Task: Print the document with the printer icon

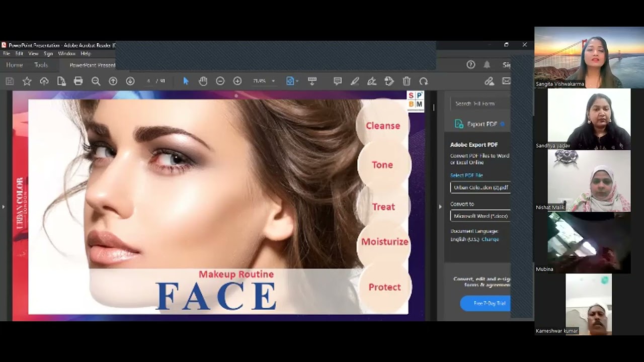Action: click(x=78, y=81)
